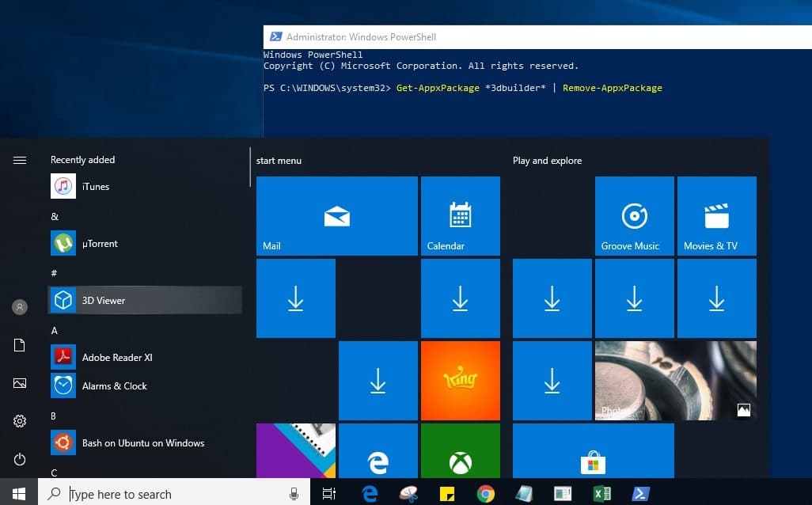
Task: Click the download tile below Calendar
Action: click(x=461, y=298)
